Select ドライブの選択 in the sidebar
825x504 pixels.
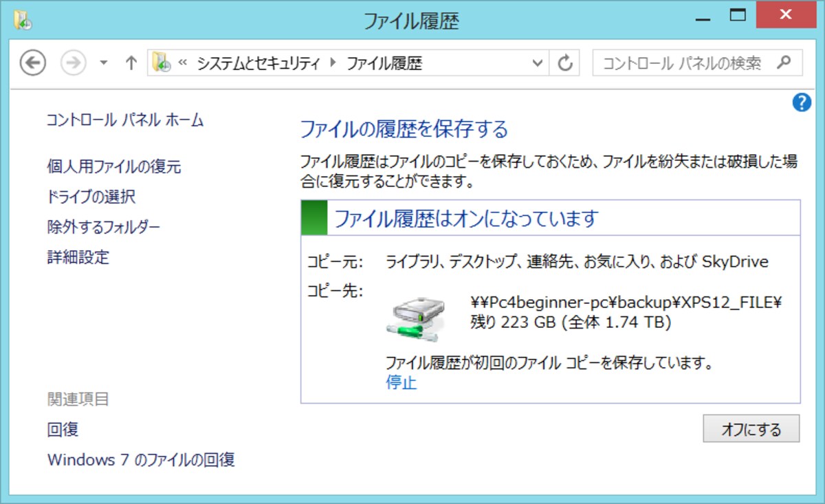coord(91,197)
